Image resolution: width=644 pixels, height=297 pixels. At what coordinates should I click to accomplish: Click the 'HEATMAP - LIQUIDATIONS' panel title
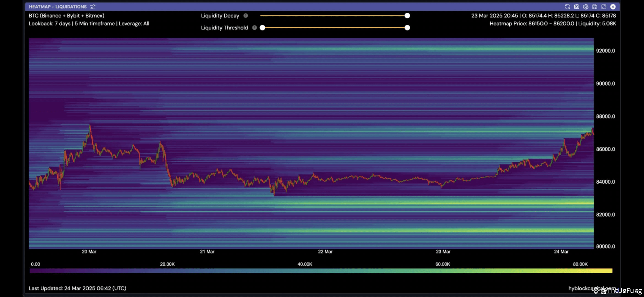pos(58,7)
